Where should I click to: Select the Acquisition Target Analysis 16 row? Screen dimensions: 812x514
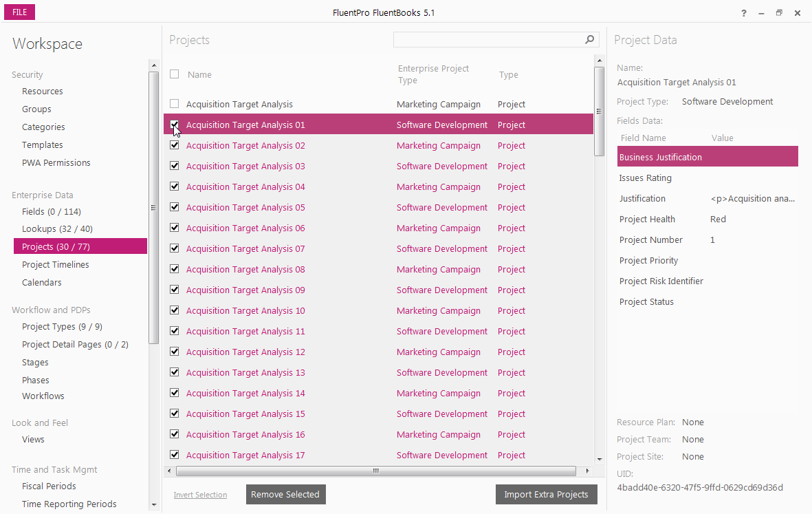click(x=379, y=434)
